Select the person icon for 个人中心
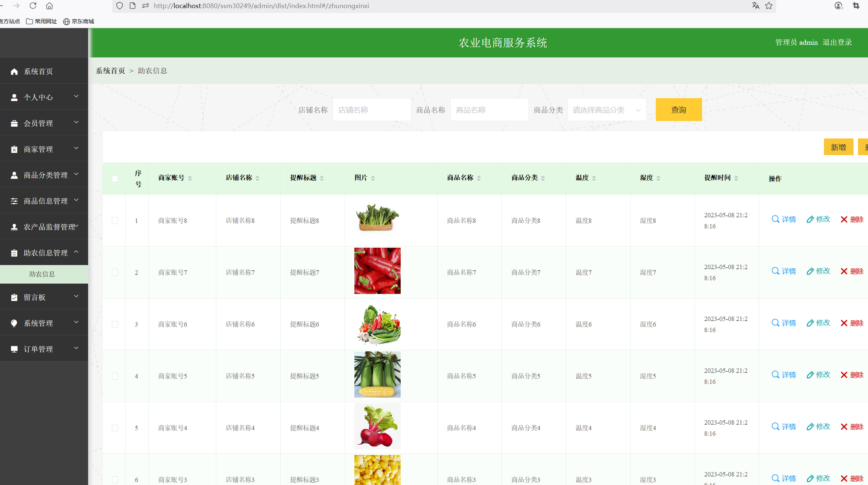The image size is (868, 485). pyautogui.click(x=15, y=97)
